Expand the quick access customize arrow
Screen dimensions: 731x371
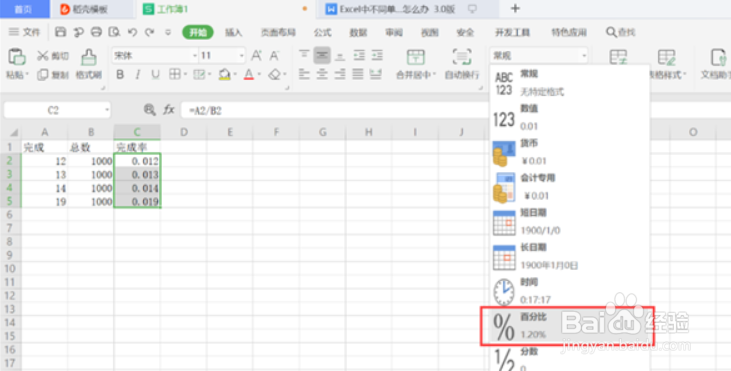click(x=168, y=32)
